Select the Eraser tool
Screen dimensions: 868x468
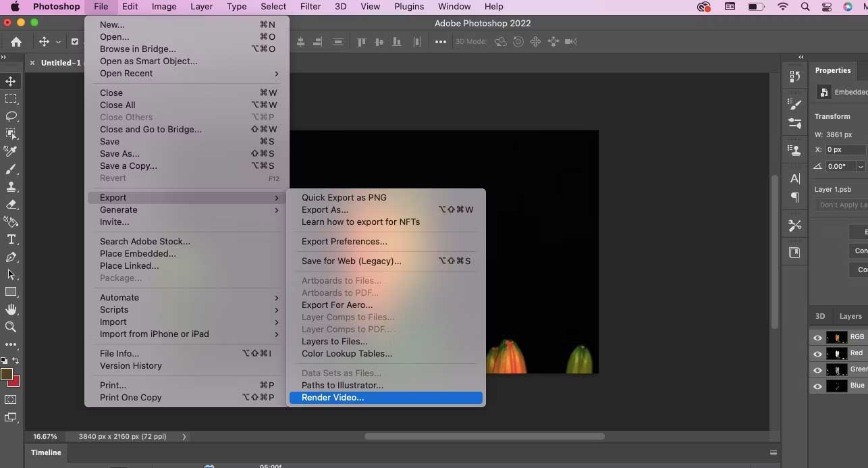[x=11, y=203]
